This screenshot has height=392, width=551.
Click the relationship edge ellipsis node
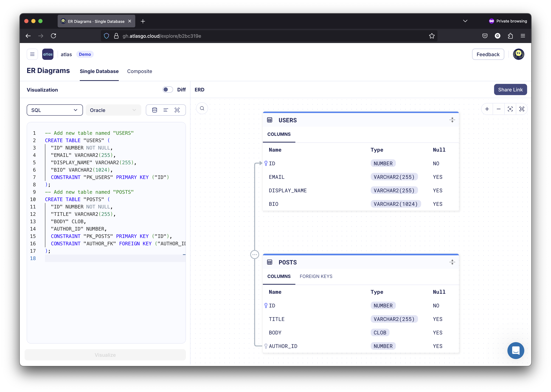(254, 254)
